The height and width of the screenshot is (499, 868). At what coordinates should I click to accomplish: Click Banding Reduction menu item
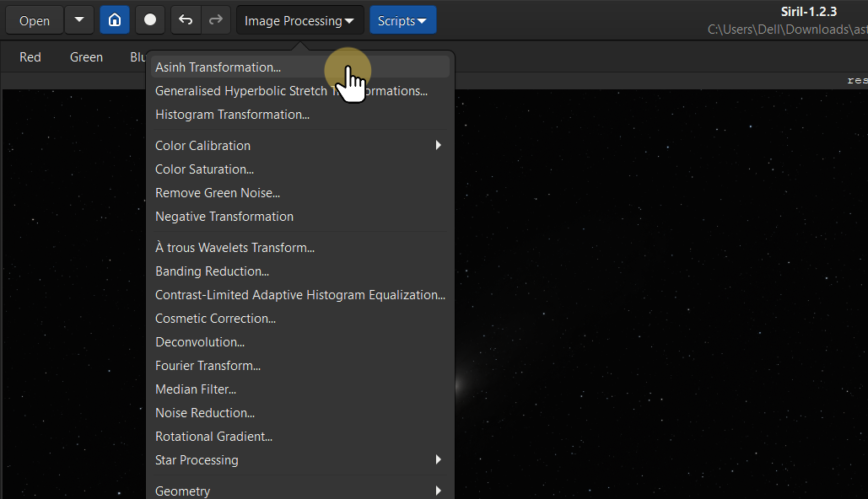click(x=212, y=271)
